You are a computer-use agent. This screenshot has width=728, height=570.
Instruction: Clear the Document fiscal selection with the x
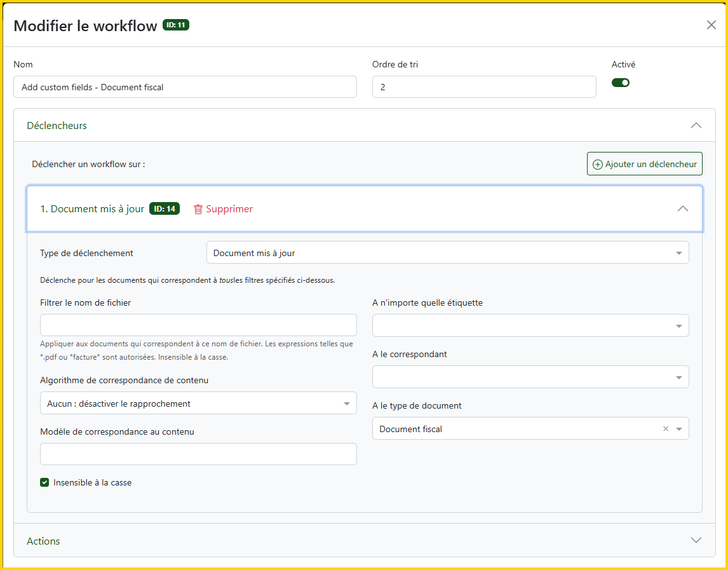(666, 429)
